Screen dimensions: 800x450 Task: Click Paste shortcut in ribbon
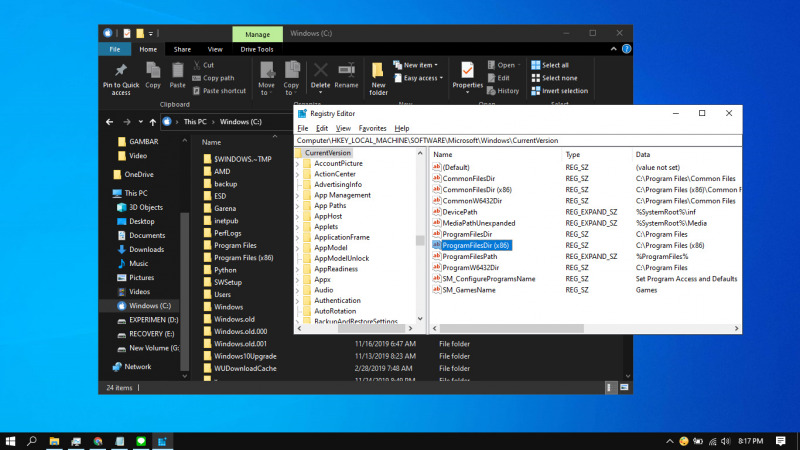219,91
